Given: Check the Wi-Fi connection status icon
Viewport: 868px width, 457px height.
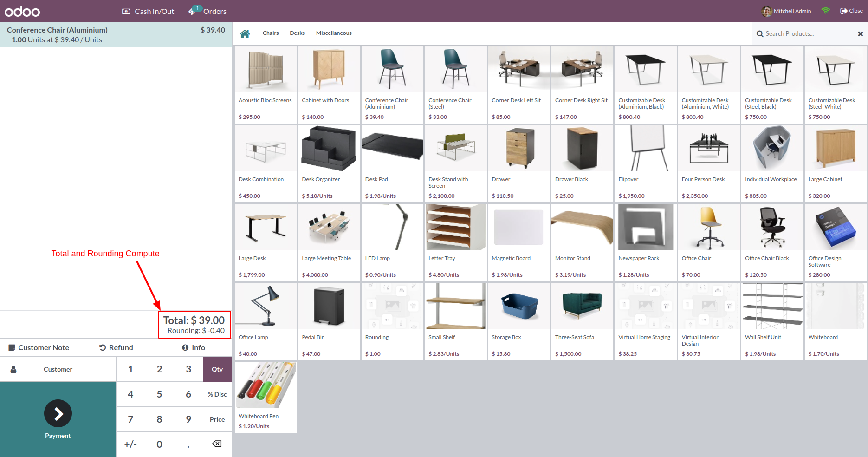Looking at the screenshot, I should [826, 11].
